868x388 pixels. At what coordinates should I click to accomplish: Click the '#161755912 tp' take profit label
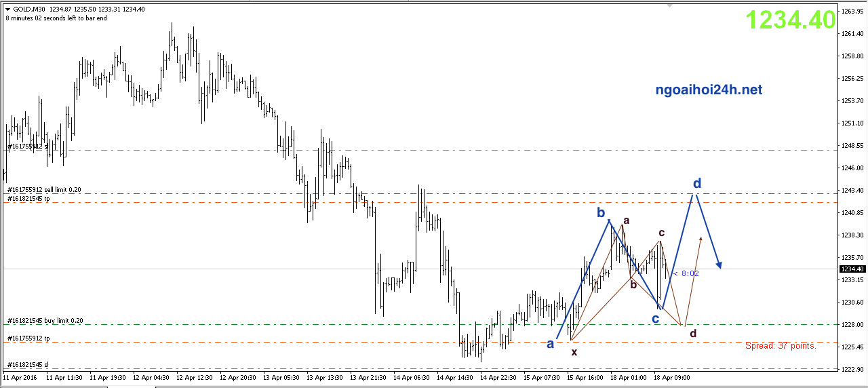(x=28, y=338)
